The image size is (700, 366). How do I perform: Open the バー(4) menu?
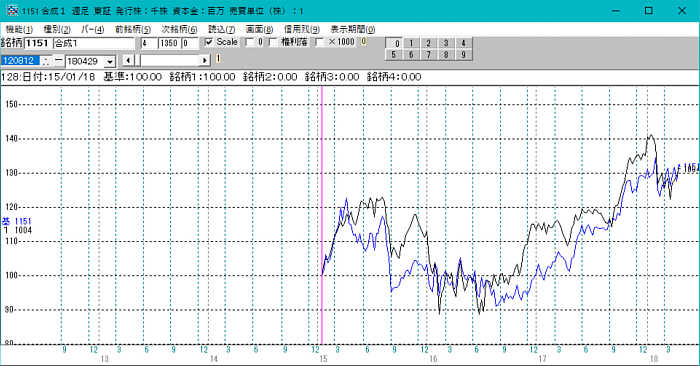pos(92,29)
